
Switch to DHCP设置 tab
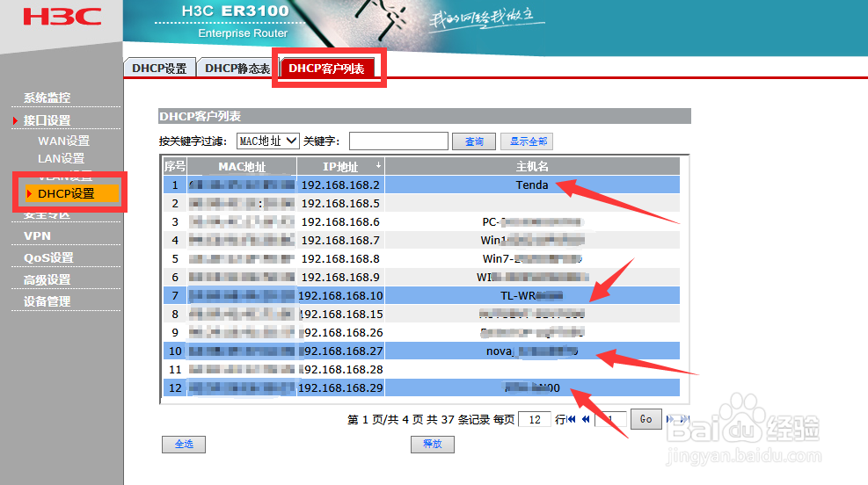[x=159, y=68]
